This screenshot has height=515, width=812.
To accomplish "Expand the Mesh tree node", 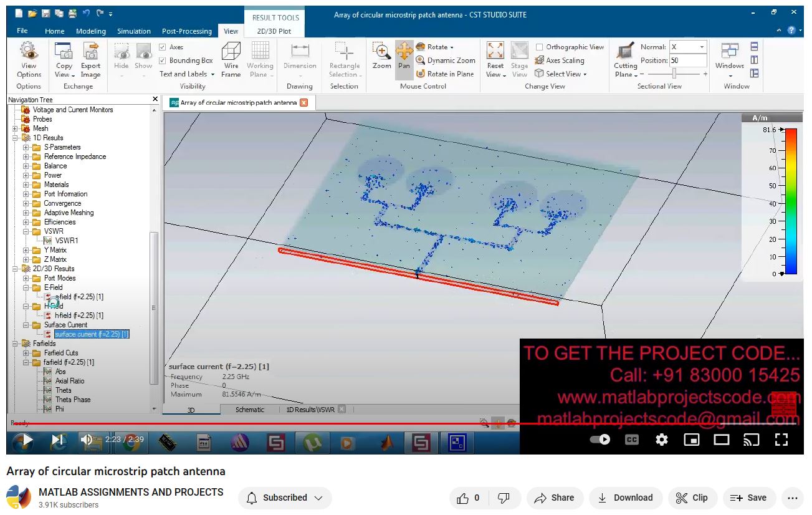I will point(15,128).
